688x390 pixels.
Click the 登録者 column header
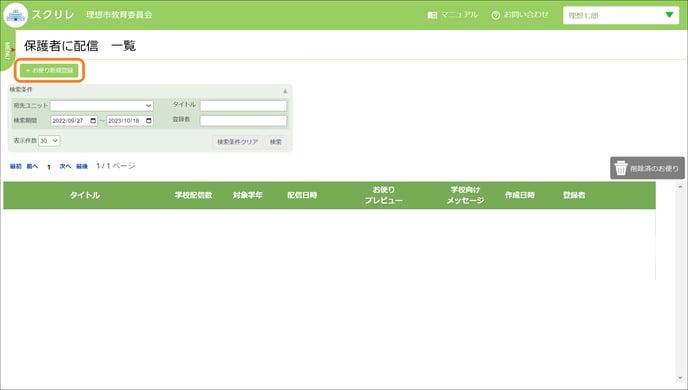574,195
